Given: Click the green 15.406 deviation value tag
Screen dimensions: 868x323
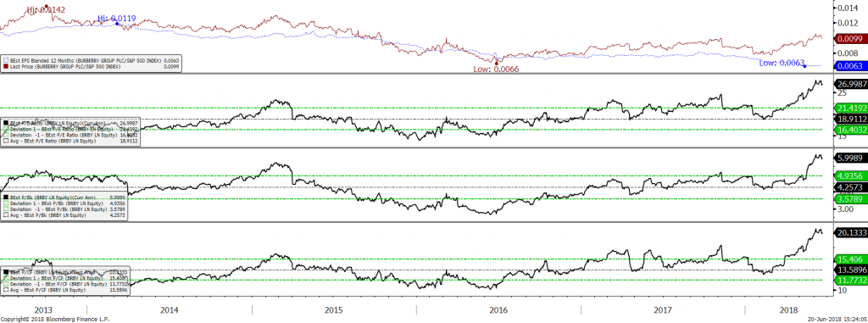Looking at the screenshot, I should [x=851, y=259].
